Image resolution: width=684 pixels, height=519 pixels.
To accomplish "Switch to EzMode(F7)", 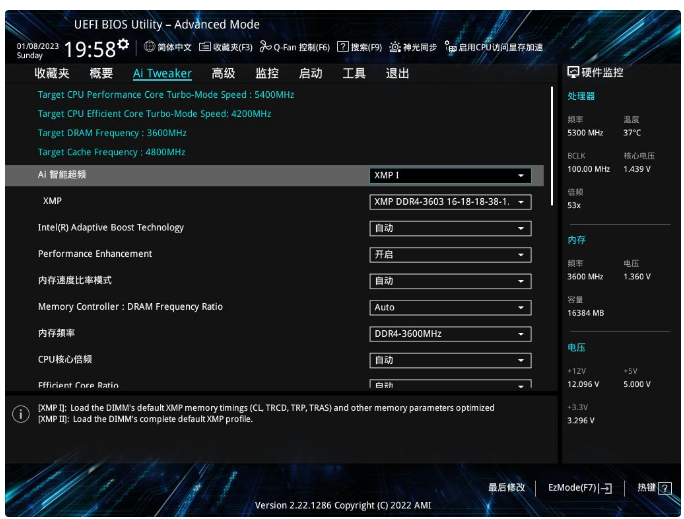I will tap(579, 488).
